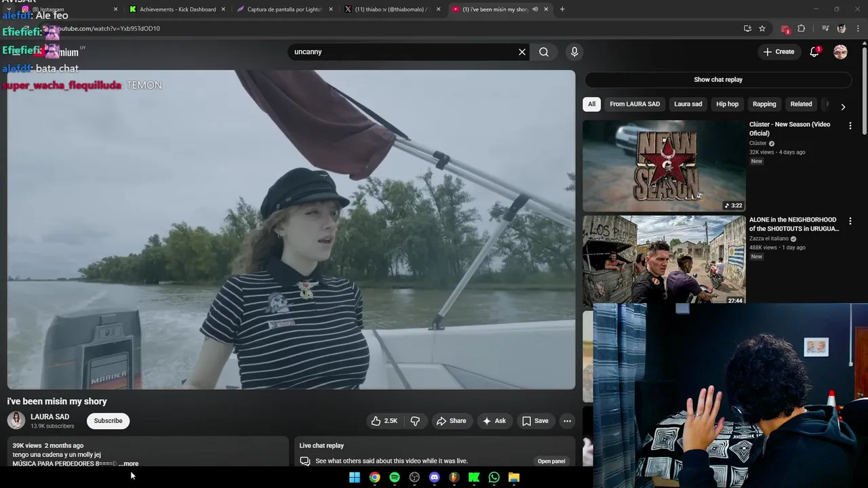Open options menu for Clúster New Season video
This screenshot has width=868, height=488.
point(850,125)
